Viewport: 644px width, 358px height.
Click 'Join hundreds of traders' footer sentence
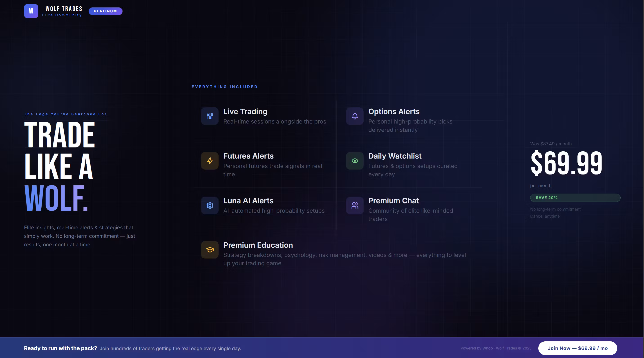tap(170, 349)
